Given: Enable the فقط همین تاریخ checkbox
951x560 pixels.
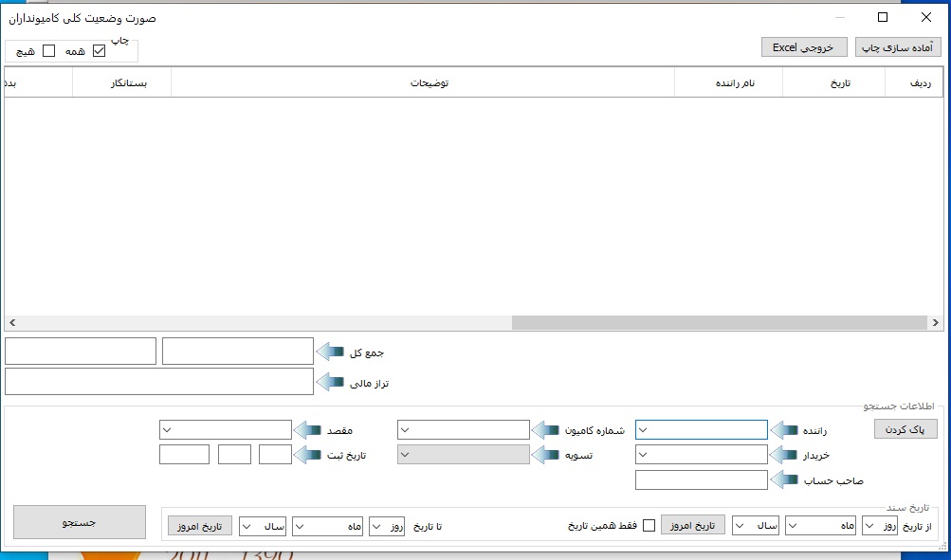Looking at the screenshot, I should click(649, 526).
